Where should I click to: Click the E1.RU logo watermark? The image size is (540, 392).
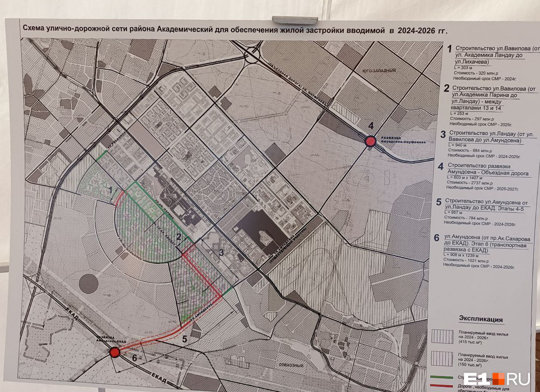(497, 378)
